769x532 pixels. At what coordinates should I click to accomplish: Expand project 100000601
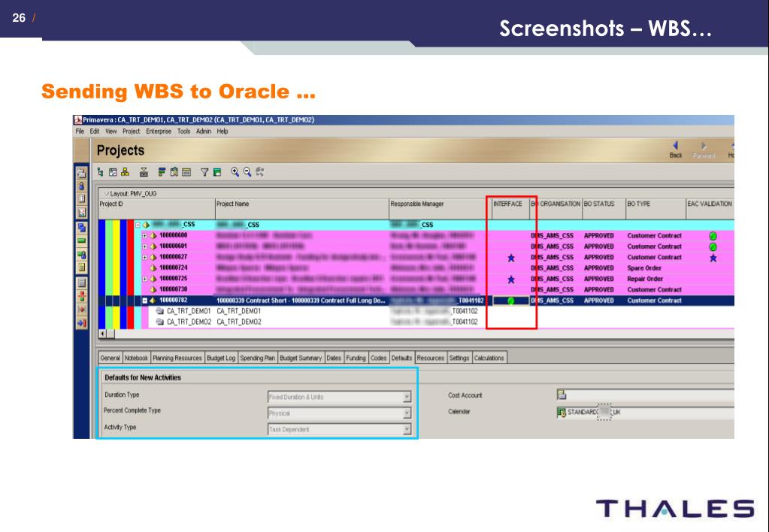(144, 246)
